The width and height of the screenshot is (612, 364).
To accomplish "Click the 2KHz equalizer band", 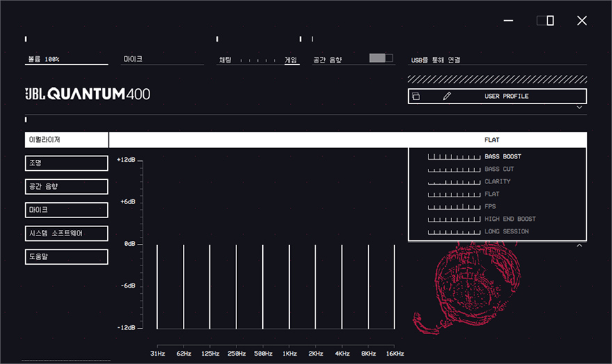I will [x=315, y=287].
